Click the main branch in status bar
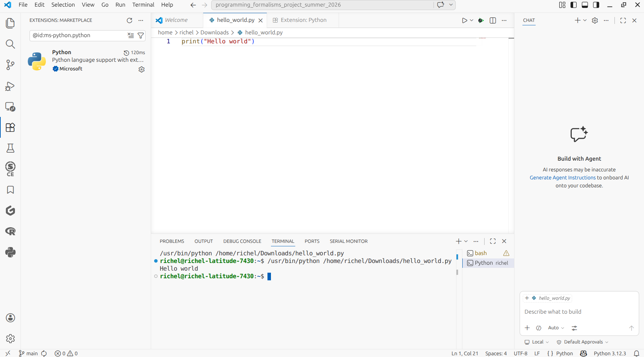This screenshot has width=644, height=357. coord(28,353)
